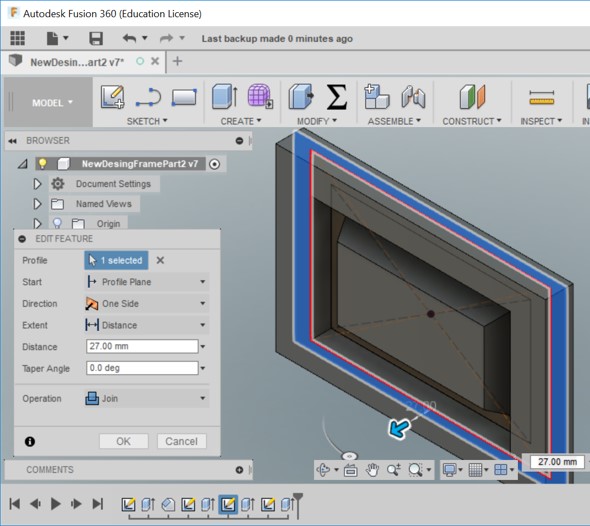Click the File document icon
The width and height of the screenshot is (590, 526).
[x=52, y=38]
